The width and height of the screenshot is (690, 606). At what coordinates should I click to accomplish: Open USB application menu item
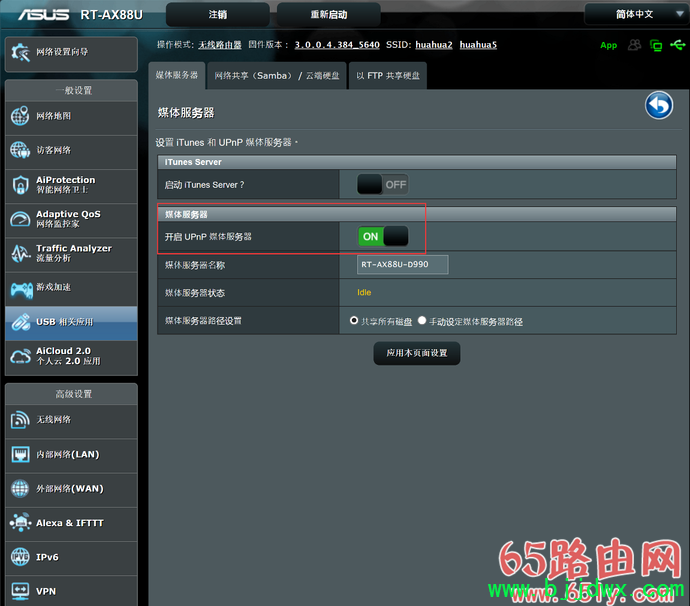pyautogui.click(x=71, y=323)
